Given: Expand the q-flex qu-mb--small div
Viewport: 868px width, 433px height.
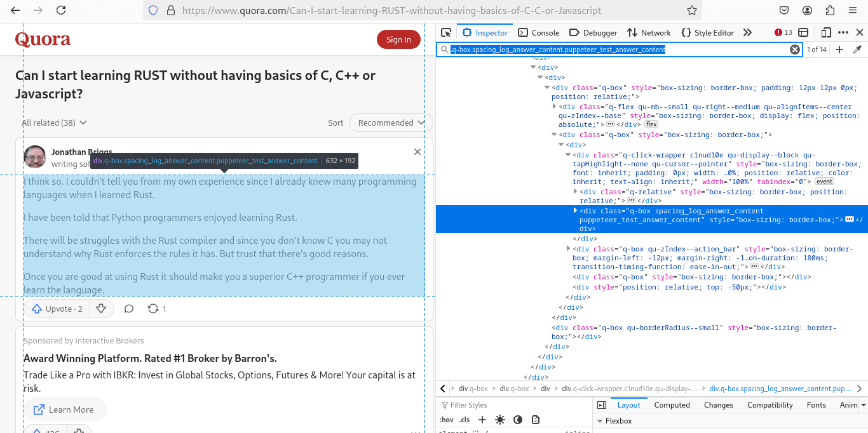Looking at the screenshot, I should [555, 107].
